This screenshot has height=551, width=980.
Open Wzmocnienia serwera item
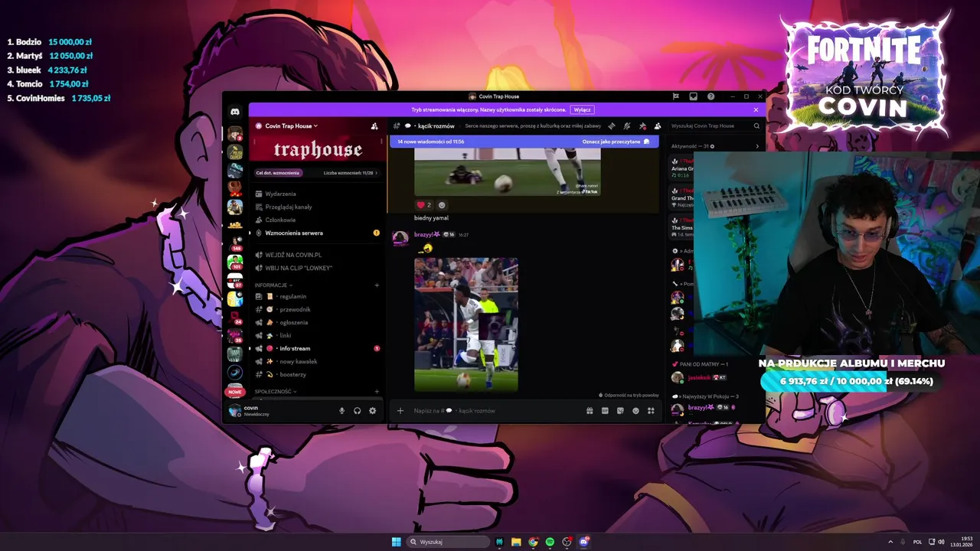[318, 233]
